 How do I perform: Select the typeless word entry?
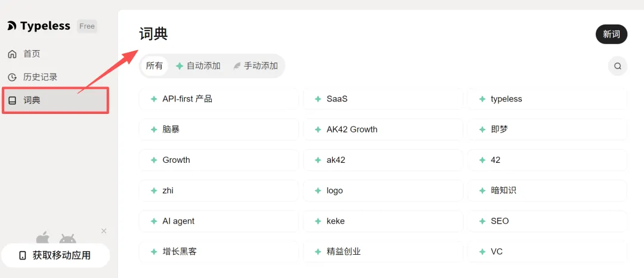[547, 99]
